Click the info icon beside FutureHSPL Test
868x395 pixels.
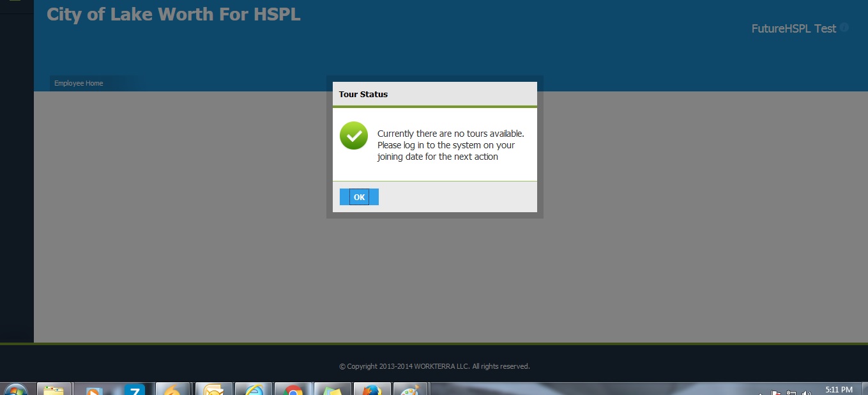pyautogui.click(x=844, y=27)
